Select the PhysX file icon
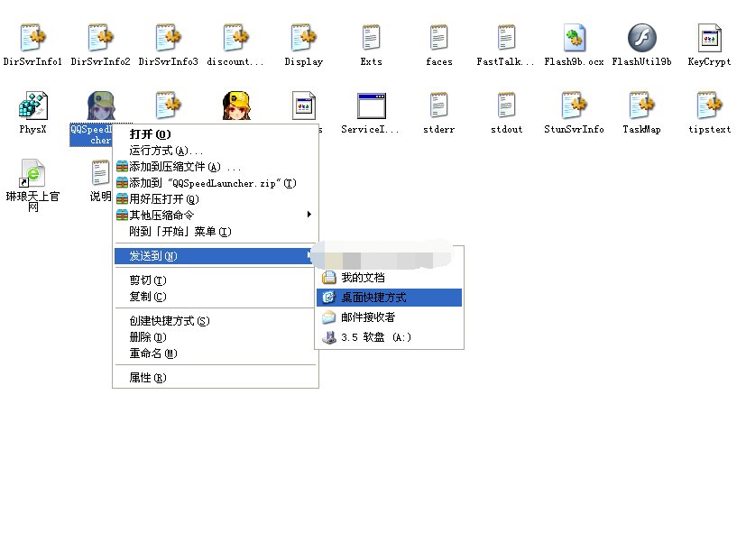The width and height of the screenshot is (746, 560). [x=32, y=106]
